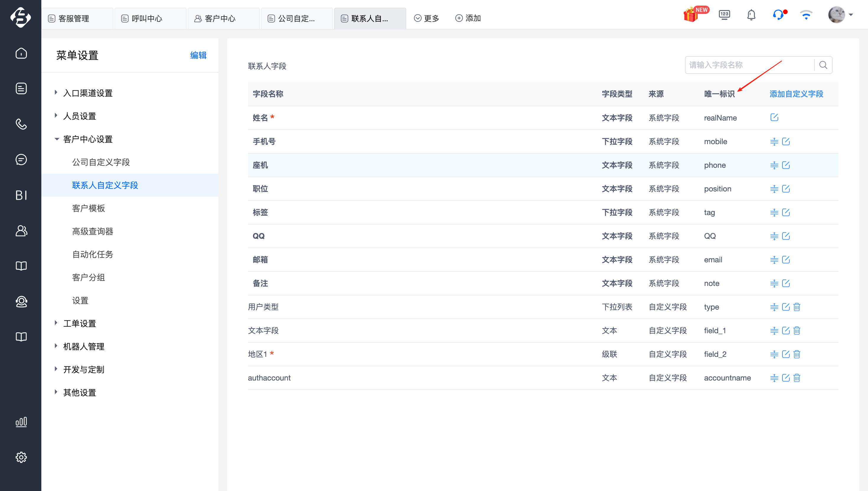
Task: Edit the 手机号 field
Action: (785, 142)
